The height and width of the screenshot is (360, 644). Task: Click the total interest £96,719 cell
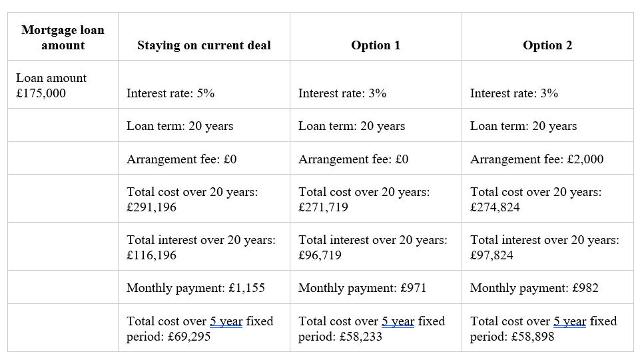click(x=376, y=247)
